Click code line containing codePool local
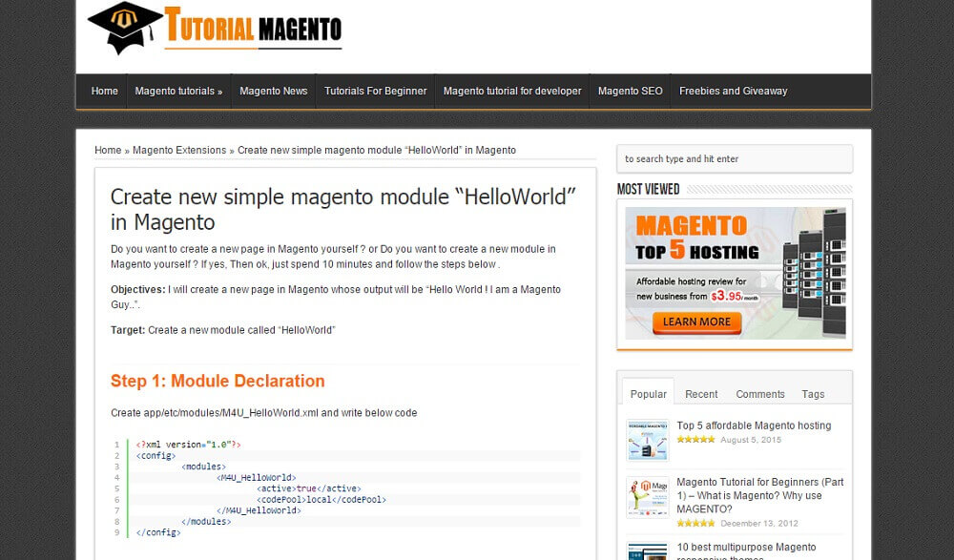Screen dimensions: 954x560 click(321, 500)
